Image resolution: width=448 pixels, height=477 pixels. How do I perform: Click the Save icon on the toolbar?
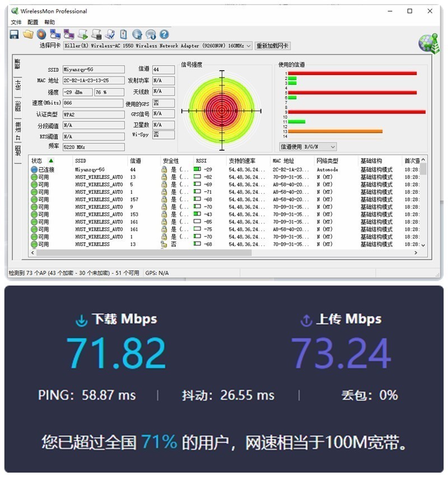[x=13, y=34]
